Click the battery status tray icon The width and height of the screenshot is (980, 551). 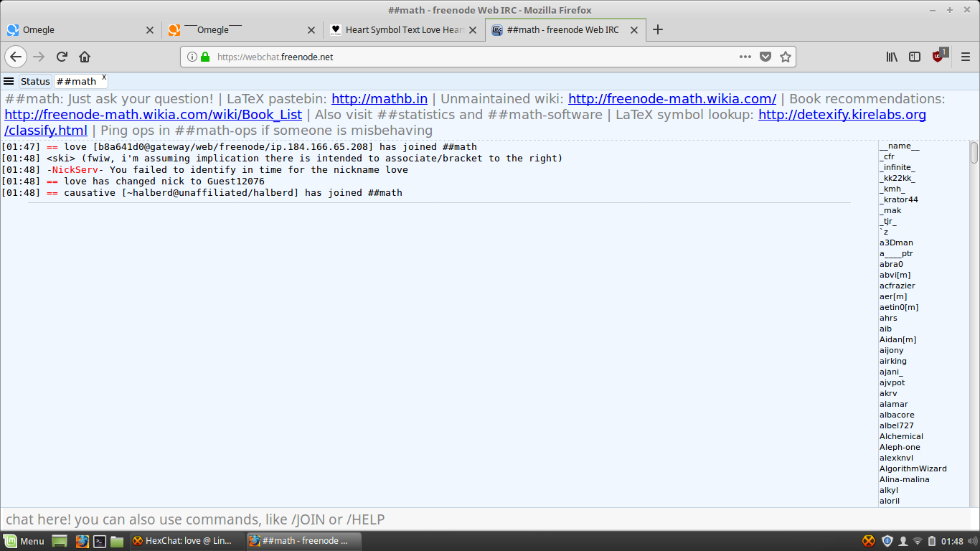tap(931, 541)
